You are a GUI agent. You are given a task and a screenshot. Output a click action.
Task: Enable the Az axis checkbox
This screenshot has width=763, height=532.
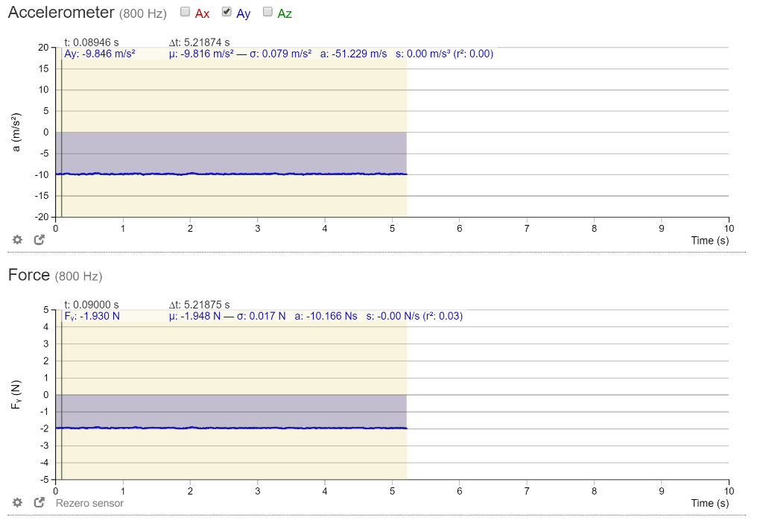click(267, 12)
